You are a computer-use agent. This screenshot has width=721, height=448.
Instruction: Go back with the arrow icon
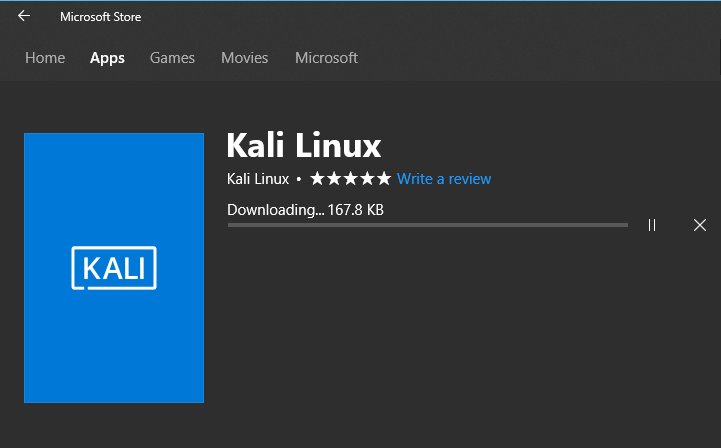click(24, 16)
